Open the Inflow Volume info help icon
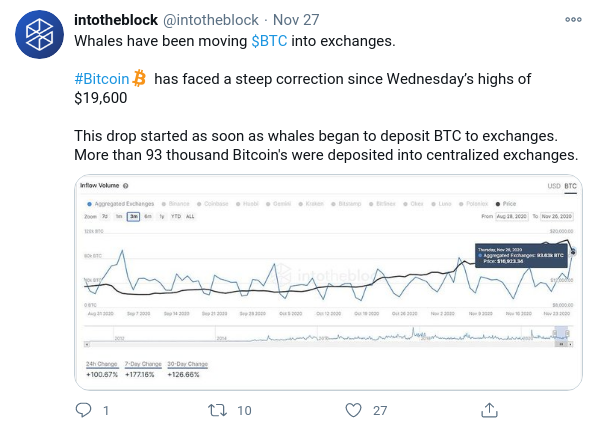The image size is (598, 429). click(126, 186)
